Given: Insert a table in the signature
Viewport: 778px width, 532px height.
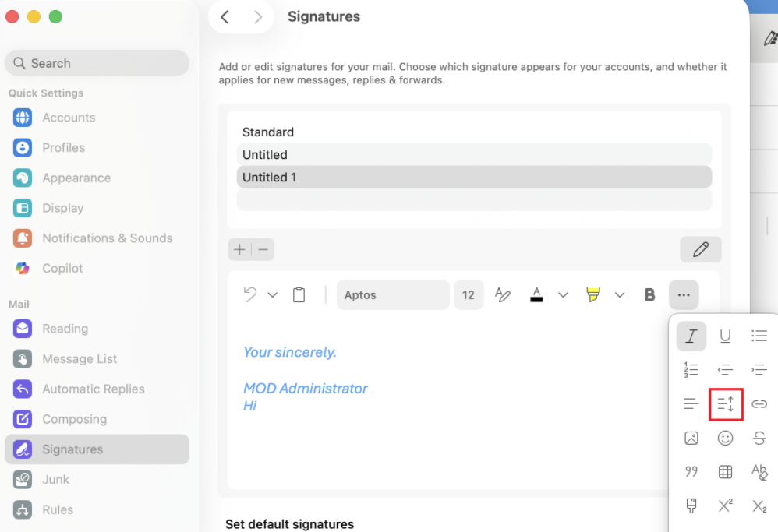Looking at the screenshot, I should coord(726,471).
